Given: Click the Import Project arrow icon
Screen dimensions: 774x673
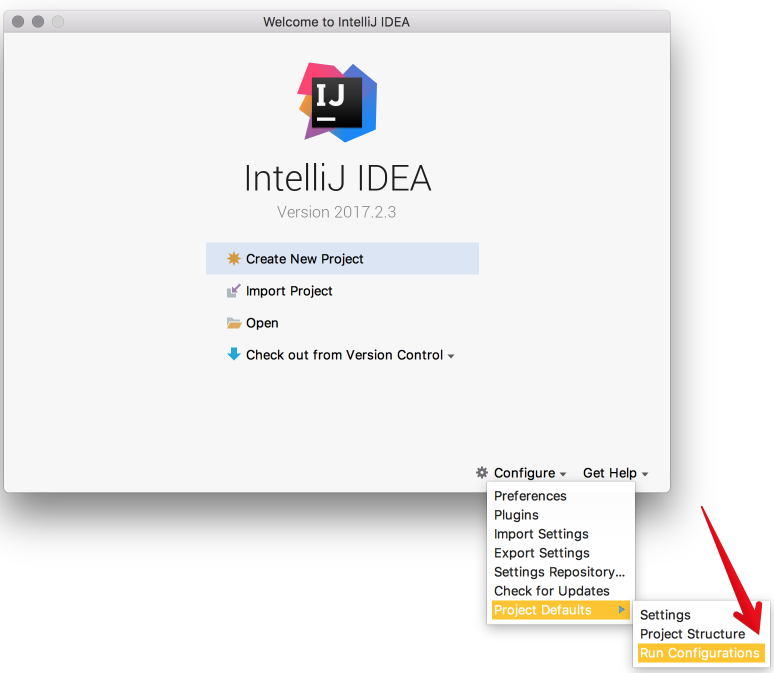Looking at the screenshot, I should 233,291.
